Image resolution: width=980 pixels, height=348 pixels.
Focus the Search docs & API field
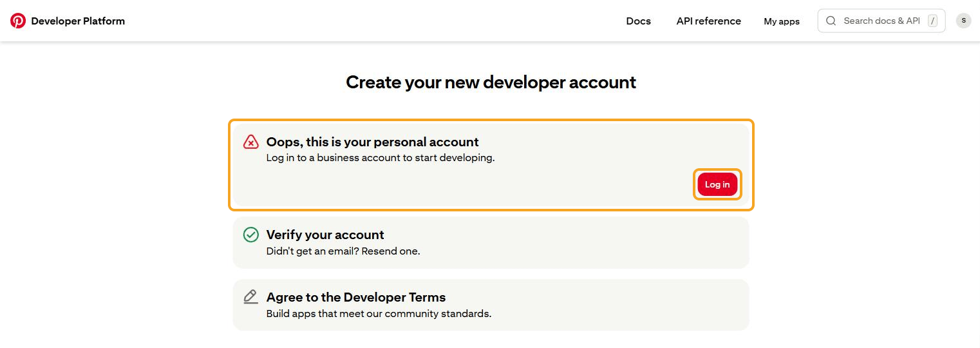[x=881, y=21]
